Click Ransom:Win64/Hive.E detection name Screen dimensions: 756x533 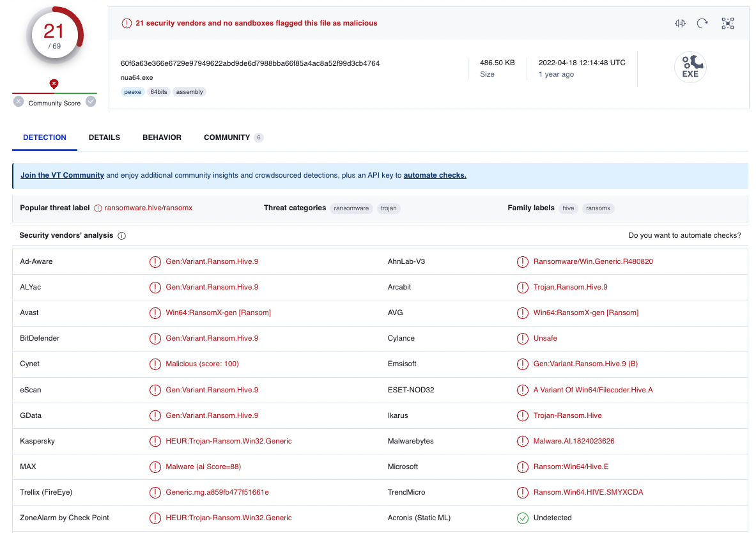[x=571, y=467]
